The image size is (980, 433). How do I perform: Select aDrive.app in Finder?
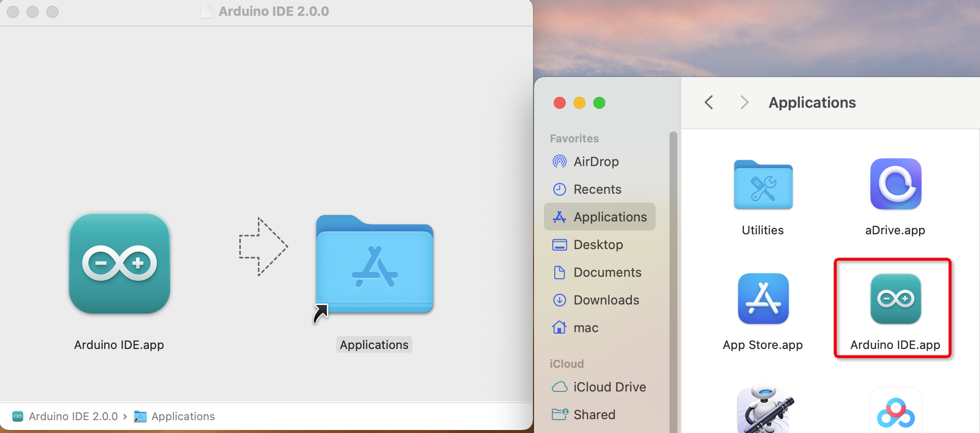(895, 184)
